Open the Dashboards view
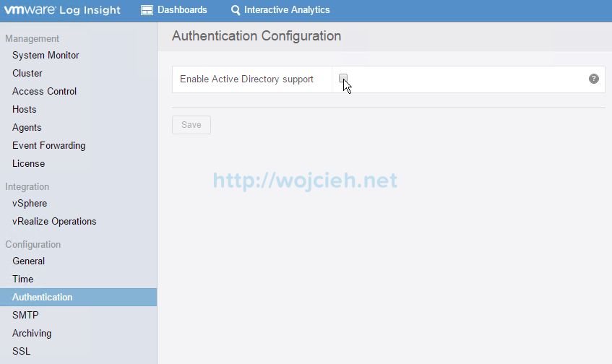 click(174, 10)
